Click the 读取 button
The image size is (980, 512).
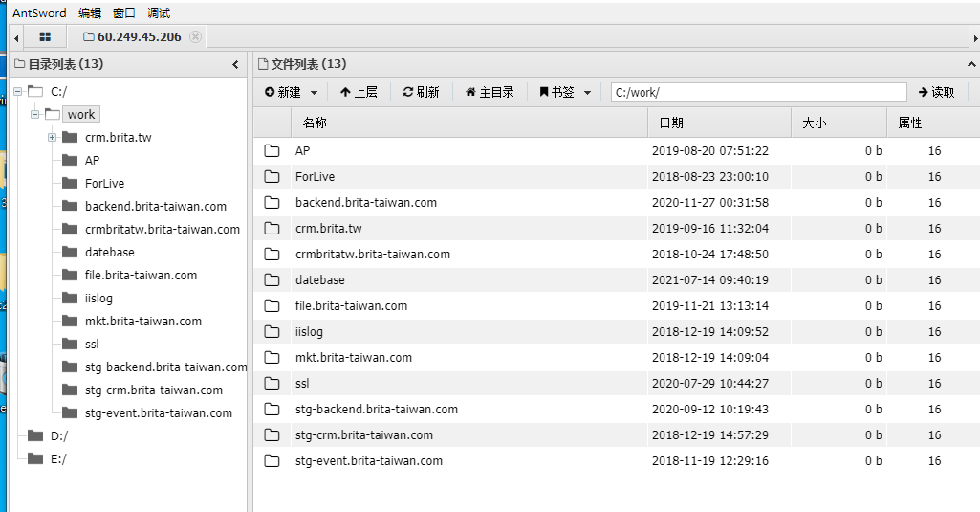pos(936,92)
